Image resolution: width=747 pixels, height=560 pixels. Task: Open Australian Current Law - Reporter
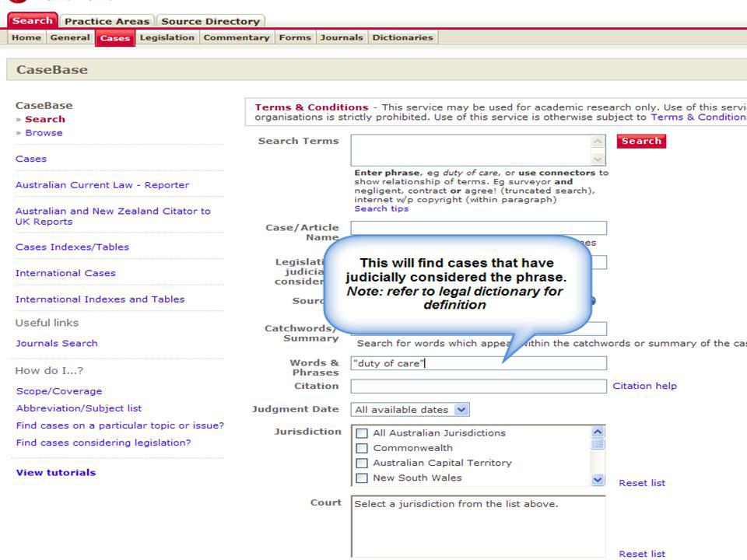(102, 185)
